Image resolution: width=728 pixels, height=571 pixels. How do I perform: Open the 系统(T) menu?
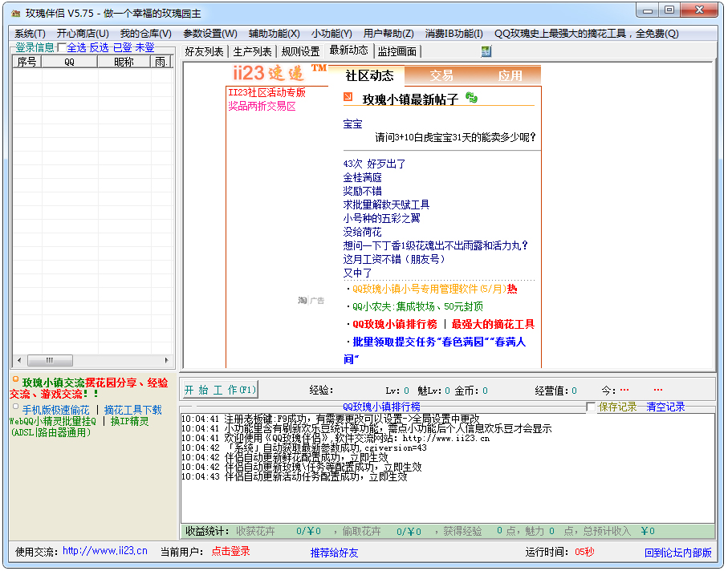pos(30,34)
